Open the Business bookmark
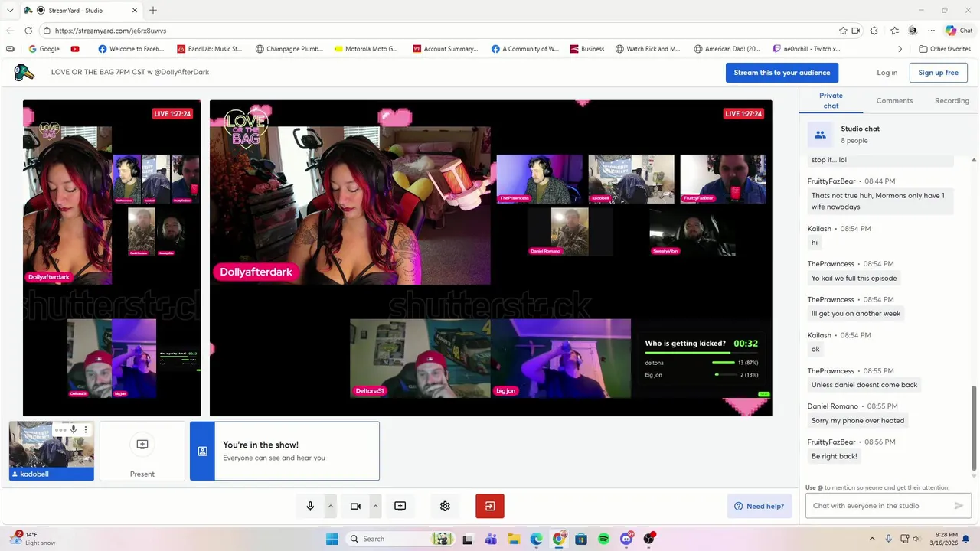 tap(587, 49)
